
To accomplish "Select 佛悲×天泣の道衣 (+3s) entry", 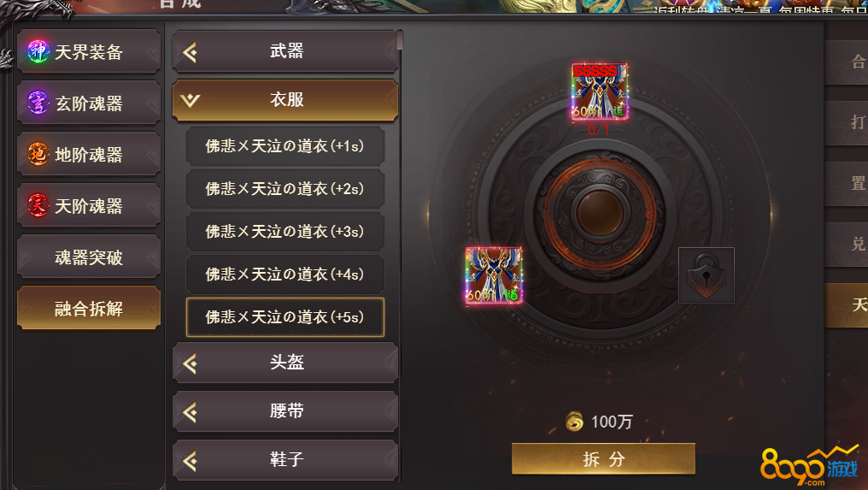I will pyautogui.click(x=285, y=232).
